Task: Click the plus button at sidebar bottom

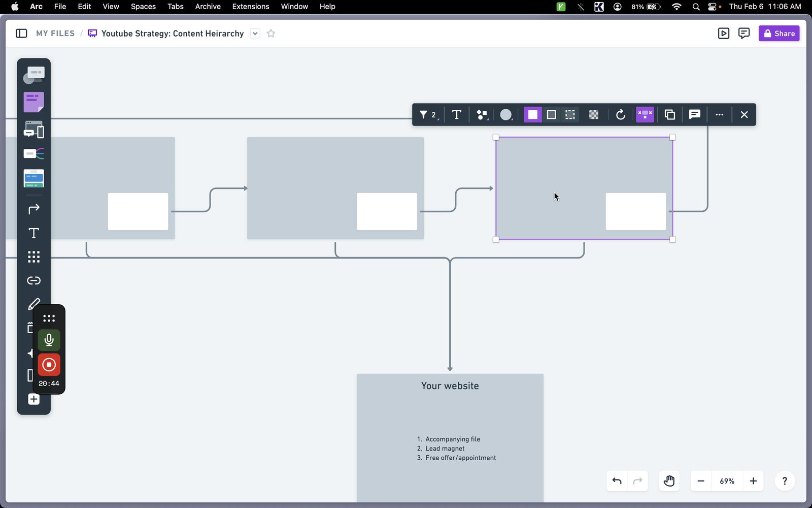Action: (33, 399)
